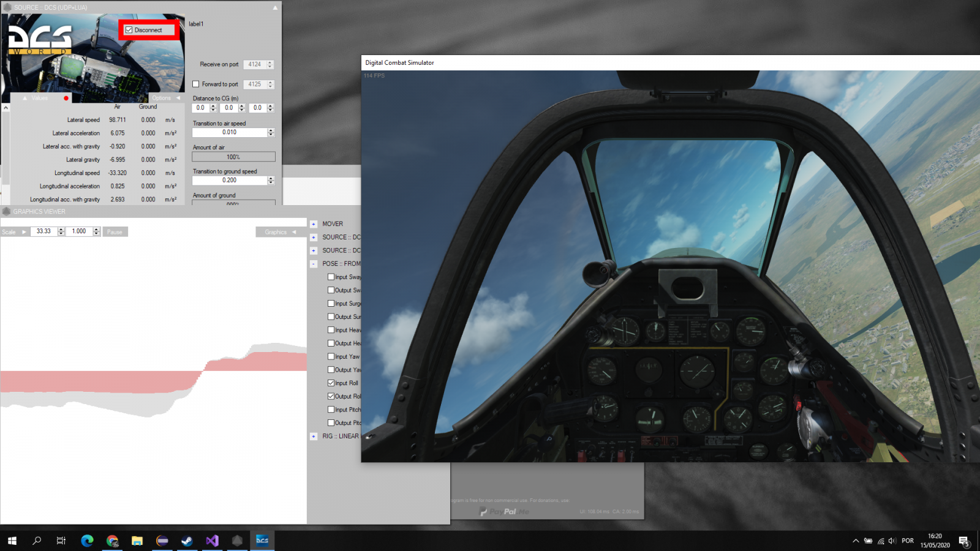Click the Scale 33.33 spinner arrows
This screenshot has width=980, height=551.
[x=61, y=231]
